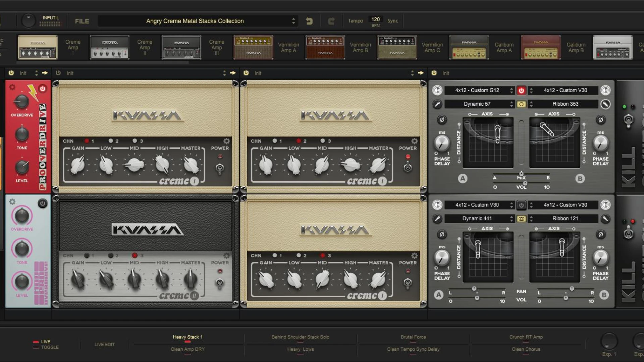Choose the Vermilion Amp B thumbnail
This screenshot has height=362, width=644.
[x=325, y=47]
